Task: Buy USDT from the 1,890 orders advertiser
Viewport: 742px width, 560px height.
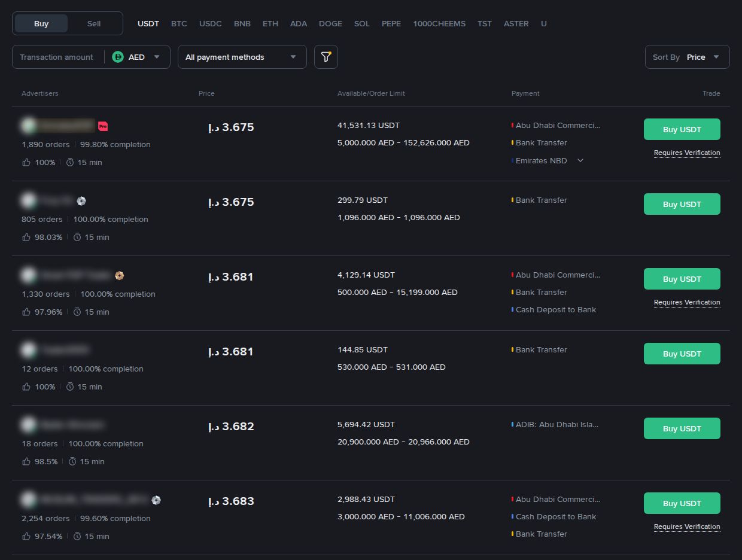Action: point(682,129)
